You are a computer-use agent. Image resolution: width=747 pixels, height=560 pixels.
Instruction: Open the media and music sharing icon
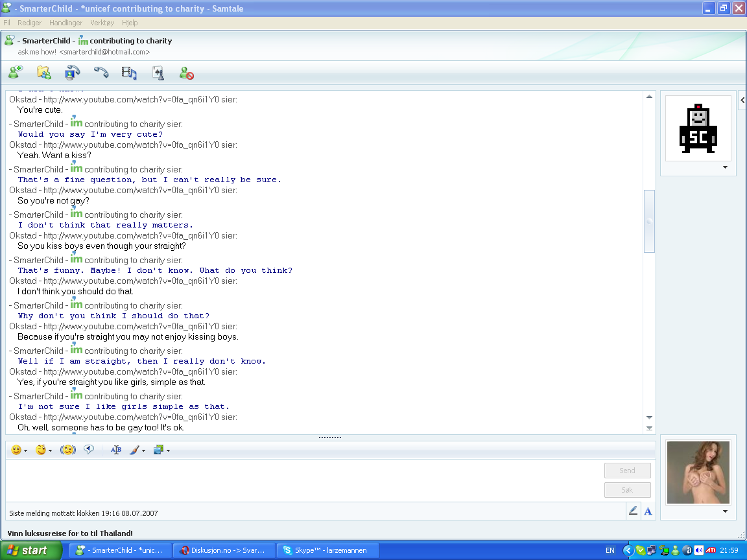(129, 73)
